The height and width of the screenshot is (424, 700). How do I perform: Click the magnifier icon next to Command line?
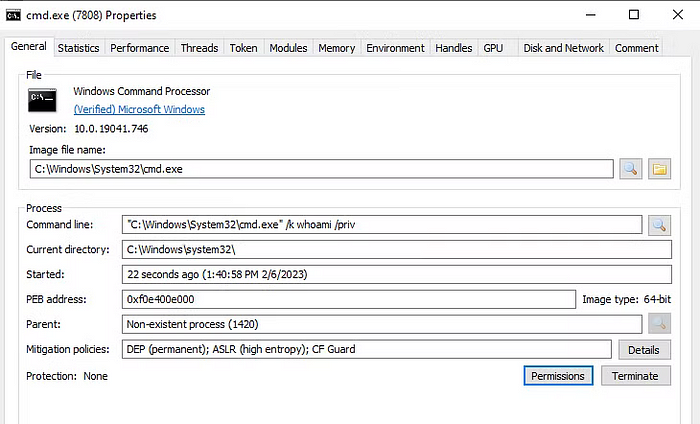(x=659, y=225)
